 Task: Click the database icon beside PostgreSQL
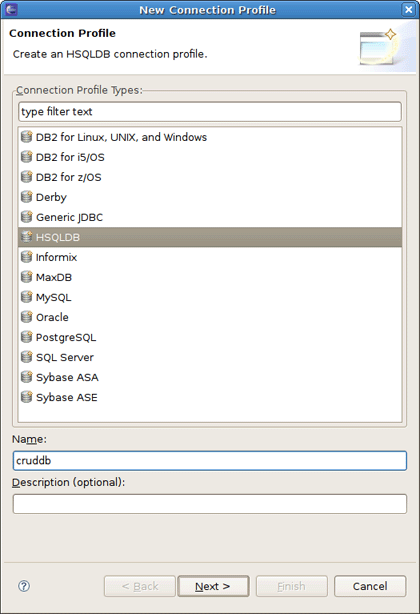26,337
